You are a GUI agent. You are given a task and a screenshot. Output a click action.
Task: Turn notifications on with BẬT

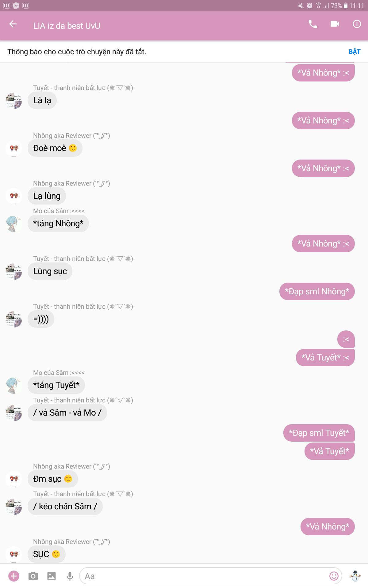tap(355, 51)
